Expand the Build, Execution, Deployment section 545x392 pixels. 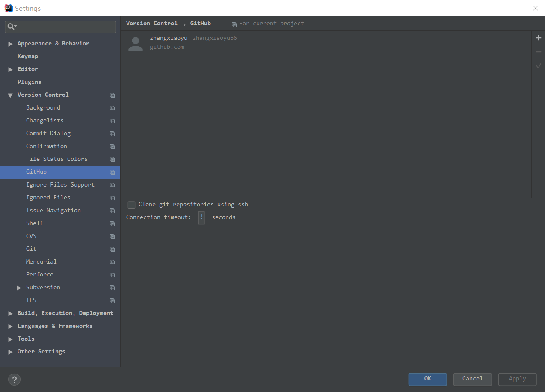click(11, 313)
